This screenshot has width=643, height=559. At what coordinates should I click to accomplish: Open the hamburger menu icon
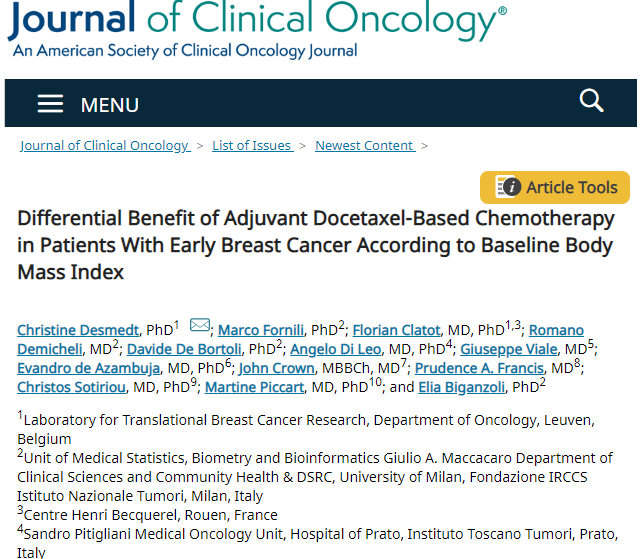(x=50, y=103)
